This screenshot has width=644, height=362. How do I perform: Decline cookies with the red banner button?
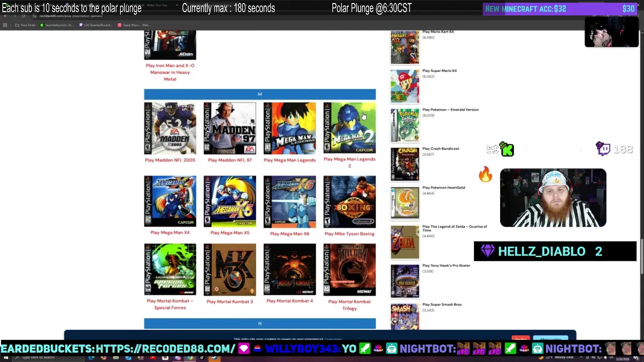[520, 339]
